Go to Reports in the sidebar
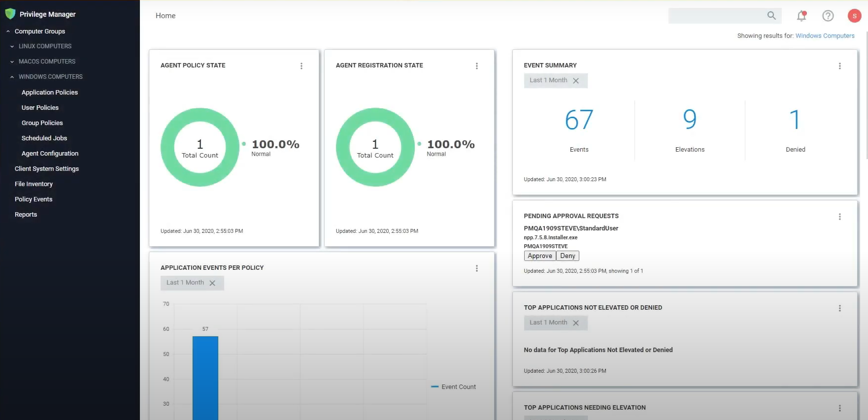The width and height of the screenshot is (868, 420). [26, 215]
